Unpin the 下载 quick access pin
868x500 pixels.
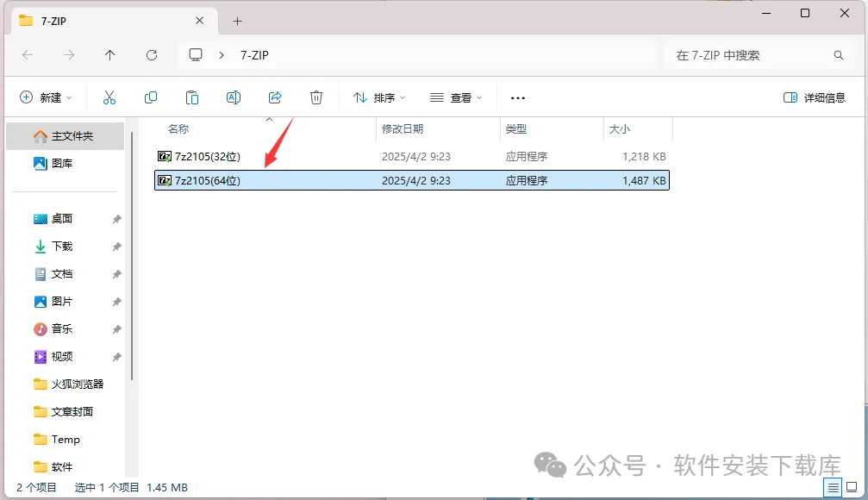click(x=117, y=247)
